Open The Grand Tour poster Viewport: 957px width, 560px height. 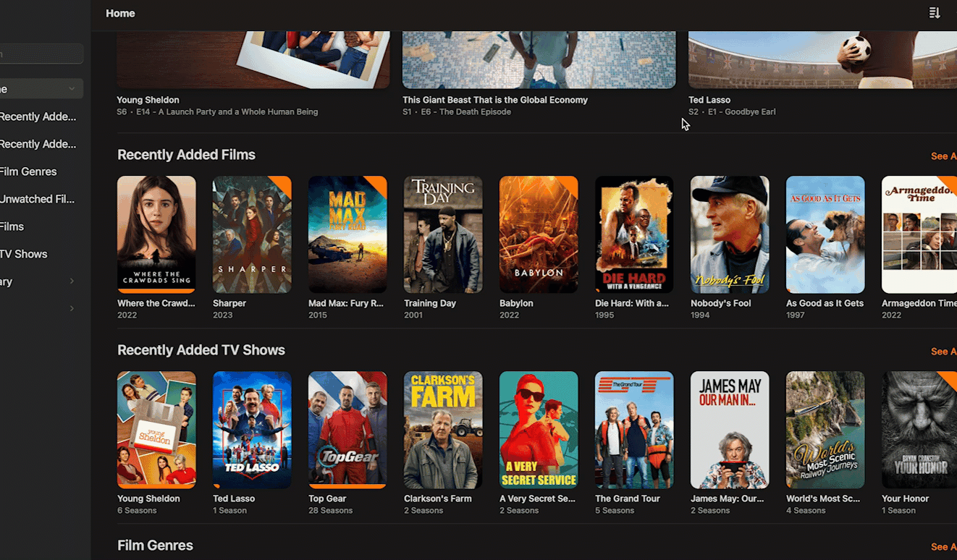pos(634,430)
